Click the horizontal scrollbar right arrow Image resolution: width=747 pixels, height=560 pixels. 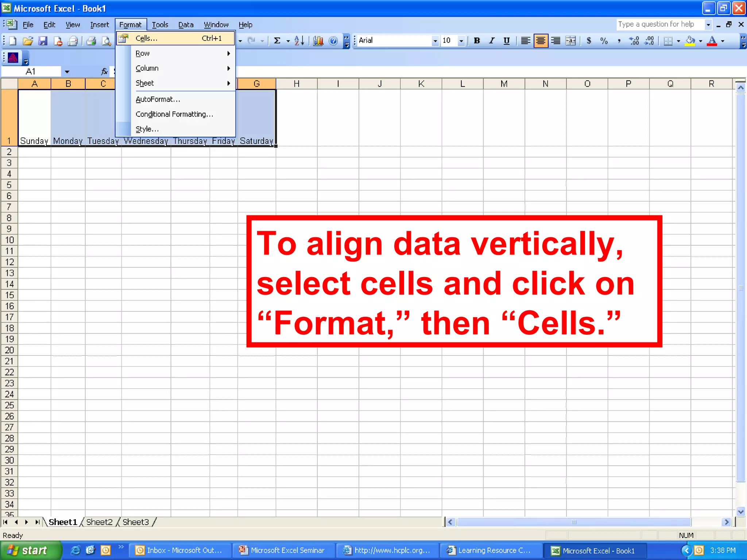pyautogui.click(x=726, y=522)
